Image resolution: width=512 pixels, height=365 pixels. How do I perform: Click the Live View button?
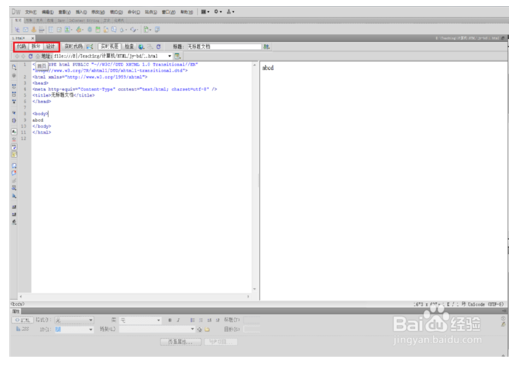point(110,47)
